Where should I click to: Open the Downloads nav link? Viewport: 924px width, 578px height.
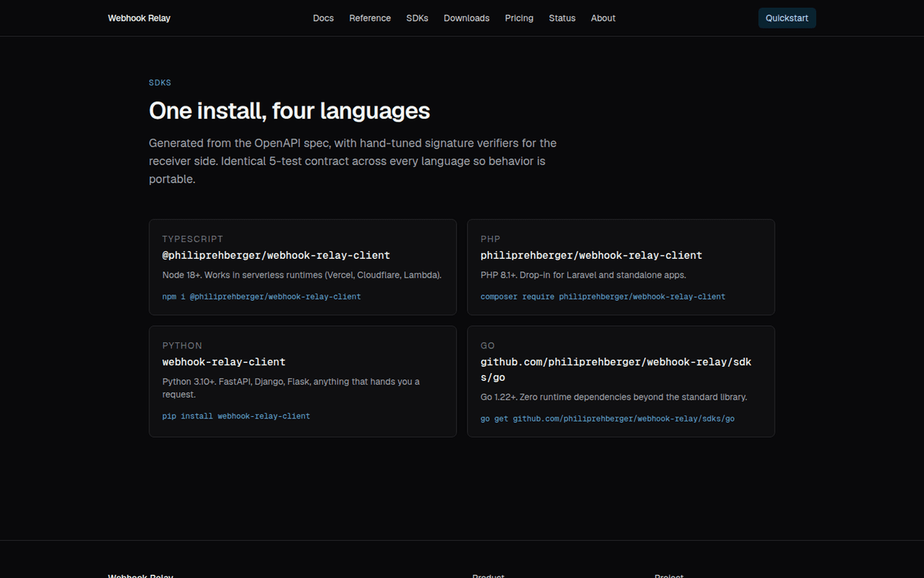click(467, 18)
